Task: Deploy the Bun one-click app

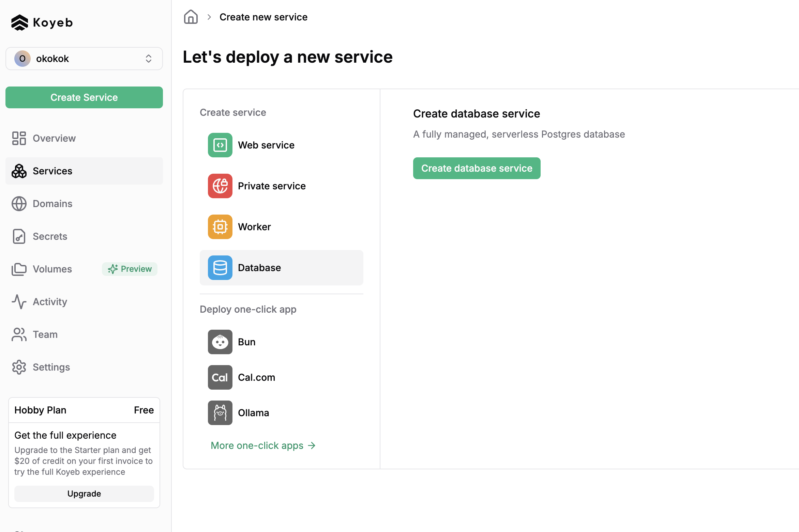Action: click(x=246, y=342)
